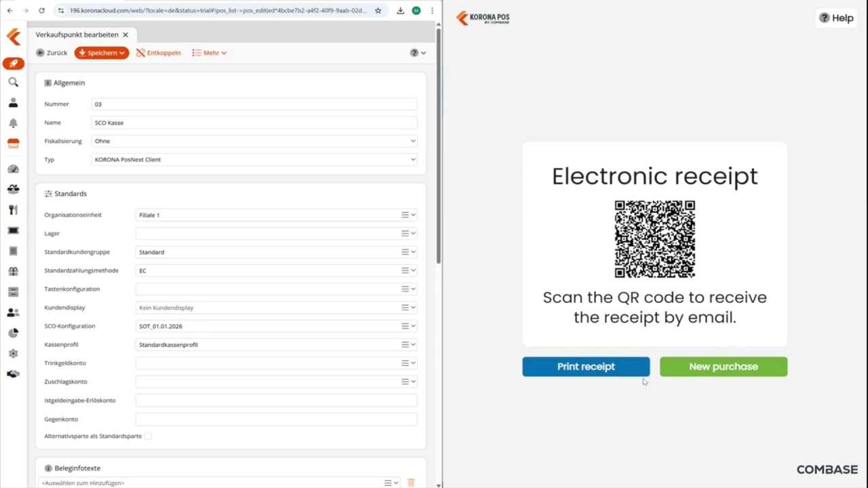Image resolution: width=868 pixels, height=488 pixels.
Task: Delete Beleginfotexte entry with trash icon
Action: click(x=410, y=483)
